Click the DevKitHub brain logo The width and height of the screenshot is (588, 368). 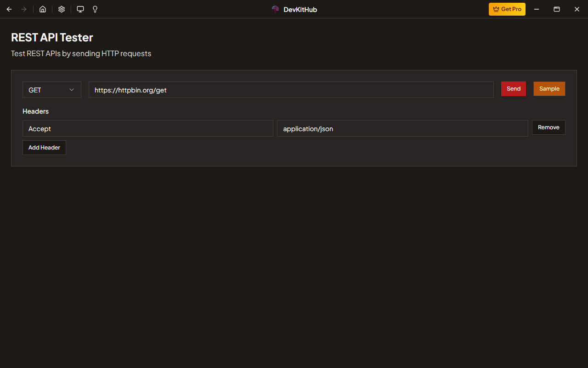click(276, 9)
